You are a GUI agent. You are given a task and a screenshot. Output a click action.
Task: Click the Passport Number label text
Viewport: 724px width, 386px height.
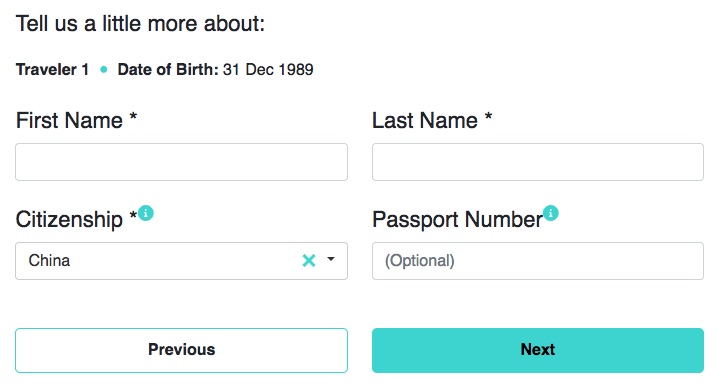(457, 219)
